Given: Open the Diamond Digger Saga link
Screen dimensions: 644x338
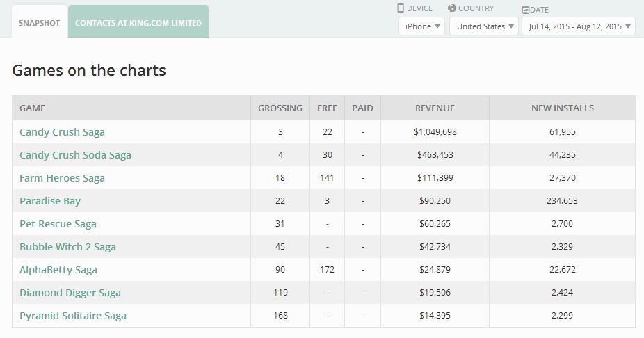Looking at the screenshot, I should (x=70, y=293).
